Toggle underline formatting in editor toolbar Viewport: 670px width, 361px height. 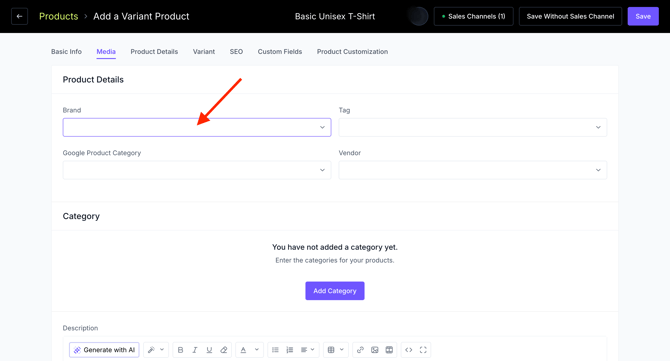click(x=209, y=350)
